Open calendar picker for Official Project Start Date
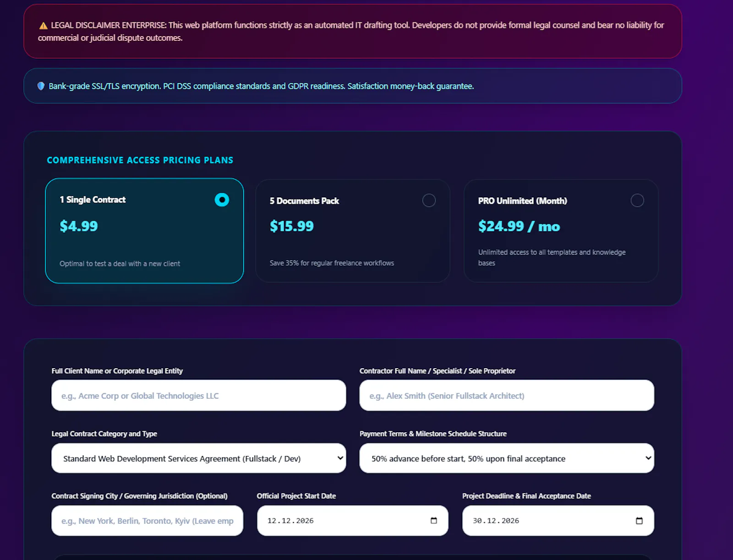The width and height of the screenshot is (733, 560). tap(434, 521)
